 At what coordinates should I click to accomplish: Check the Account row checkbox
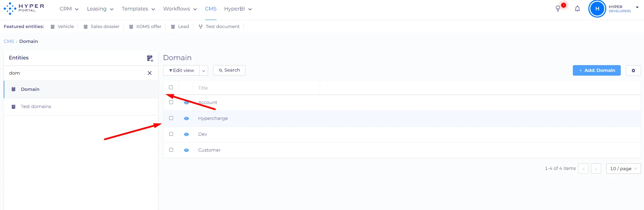point(171,102)
